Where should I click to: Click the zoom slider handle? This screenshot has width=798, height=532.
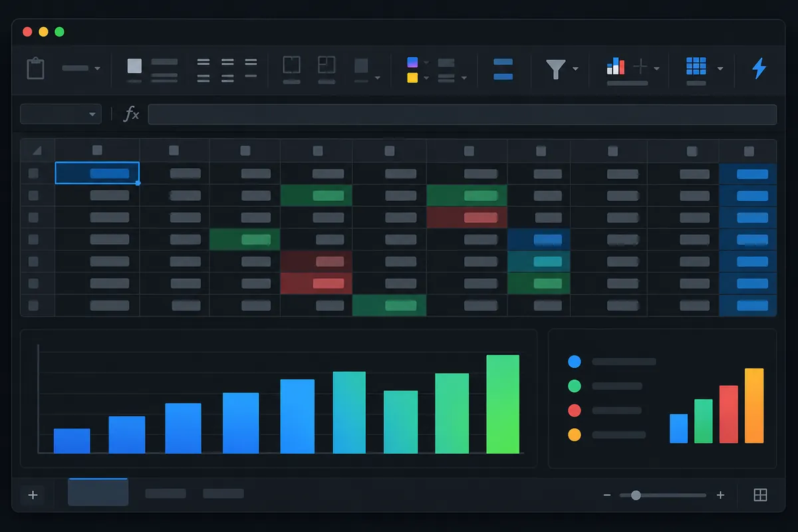(x=636, y=495)
